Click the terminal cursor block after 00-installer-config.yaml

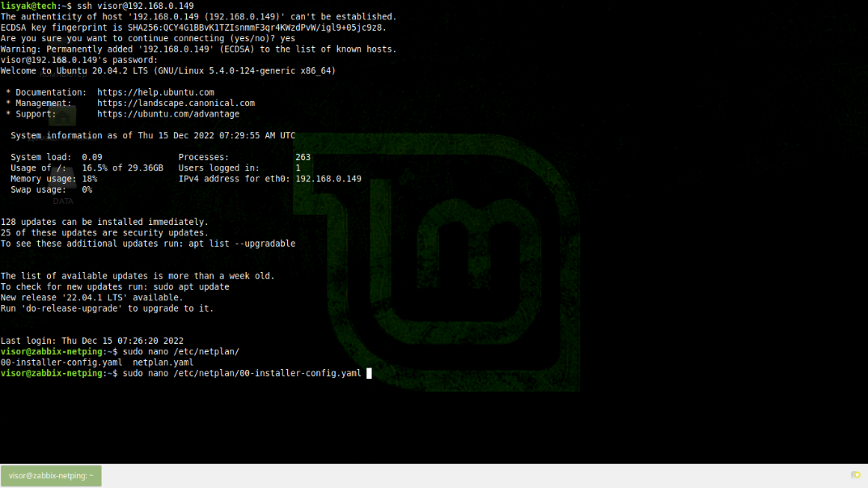click(369, 373)
